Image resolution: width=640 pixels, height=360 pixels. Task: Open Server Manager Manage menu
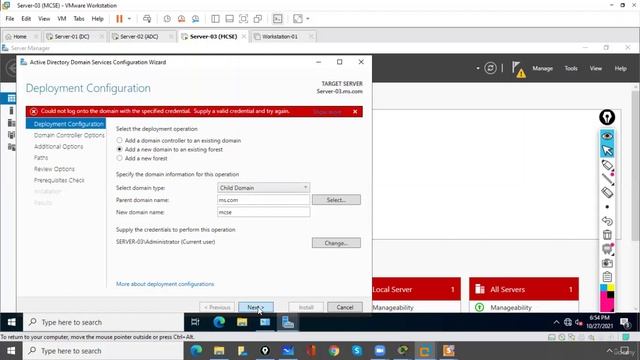pos(542,69)
